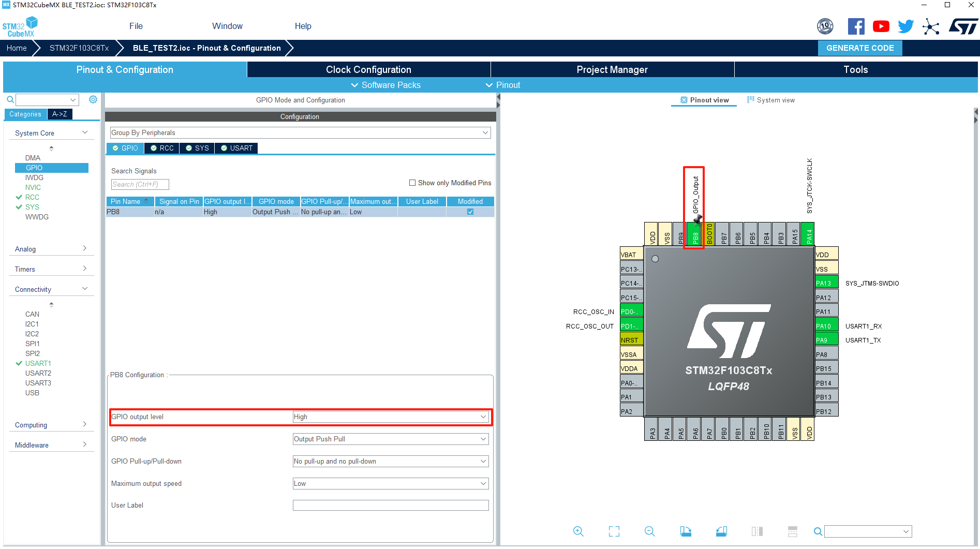Select NVIC in System Core
This screenshot has width=980, height=549.
pos(33,187)
